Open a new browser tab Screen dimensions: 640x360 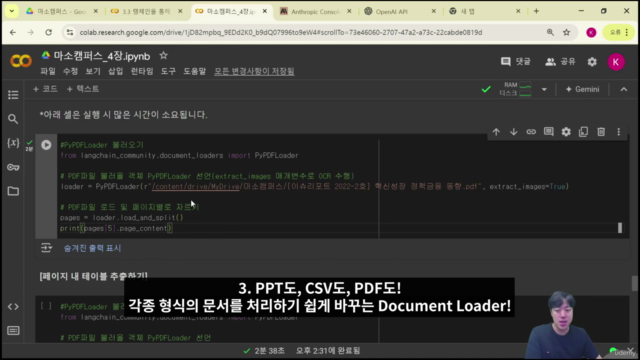pyautogui.click(x=536, y=11)
